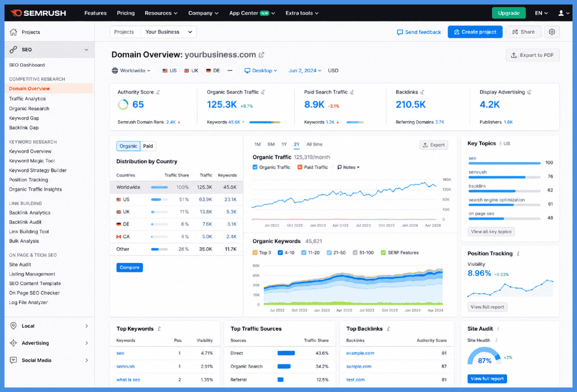
Task: Toggle the 11-20 keywords checkbox
Action: tap(304, 253)
